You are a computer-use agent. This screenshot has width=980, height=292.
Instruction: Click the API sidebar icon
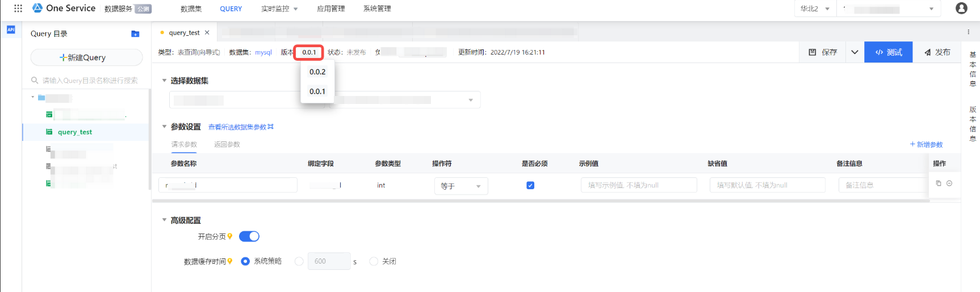[11, 30]
